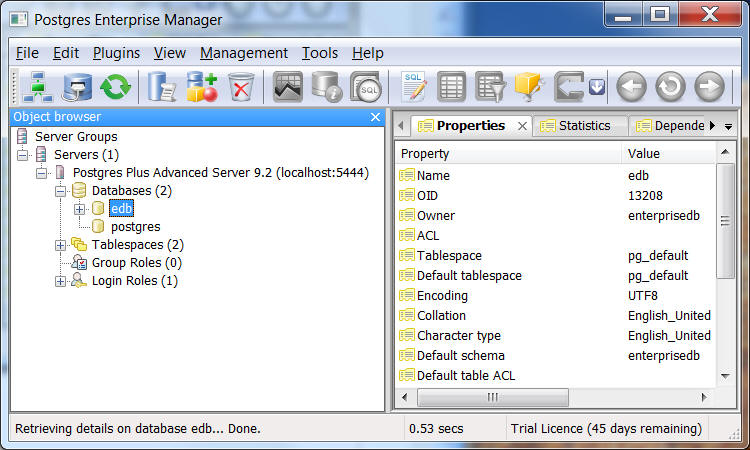Click the drop object trash icon

coord(241,87)
